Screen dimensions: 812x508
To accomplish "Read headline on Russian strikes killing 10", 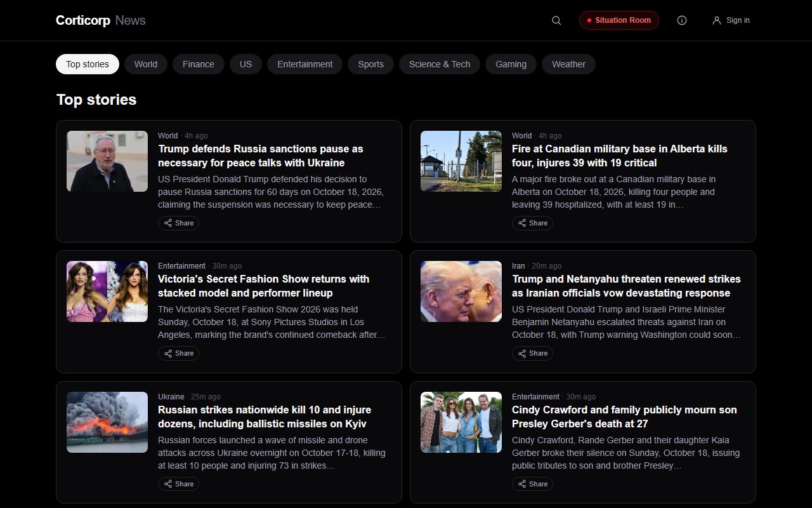I will [x=265, y=417].
